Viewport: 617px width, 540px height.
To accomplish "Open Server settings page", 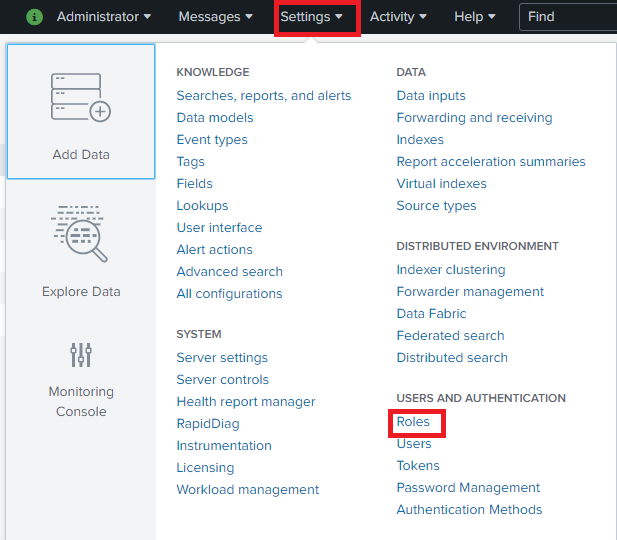I will click(x=222, y=358).
